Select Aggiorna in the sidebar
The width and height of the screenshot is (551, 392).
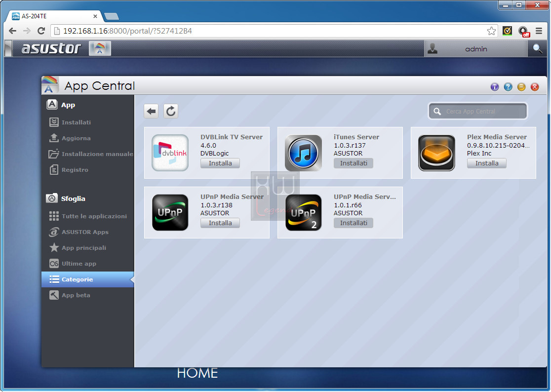(88, 138)
